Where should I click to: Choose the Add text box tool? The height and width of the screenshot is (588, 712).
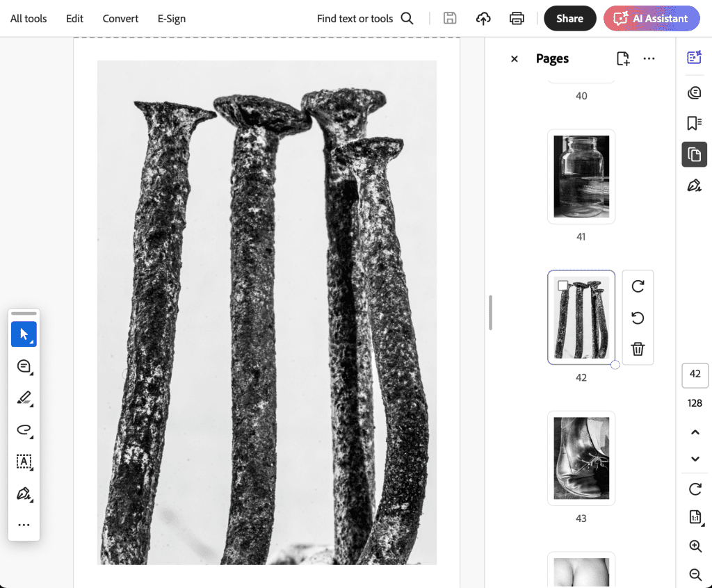pos(24,462)
